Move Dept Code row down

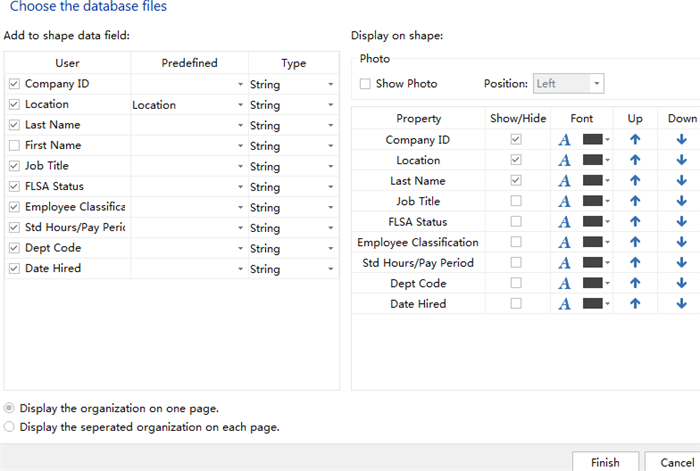pyautogui.click(x=682, y=284)
